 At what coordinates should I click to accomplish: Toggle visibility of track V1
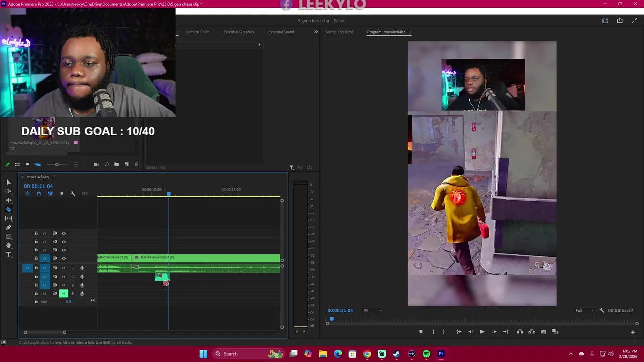point(64,258)
